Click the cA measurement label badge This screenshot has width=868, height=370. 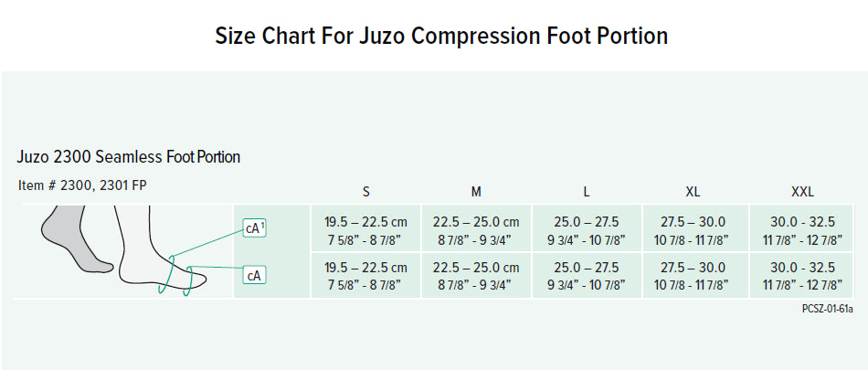(255, 274)
